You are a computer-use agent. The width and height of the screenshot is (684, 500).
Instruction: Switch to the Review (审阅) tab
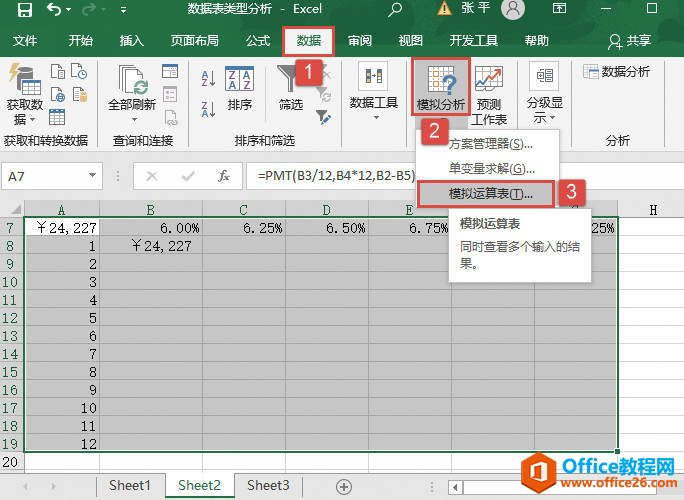[x=359, y=41]
